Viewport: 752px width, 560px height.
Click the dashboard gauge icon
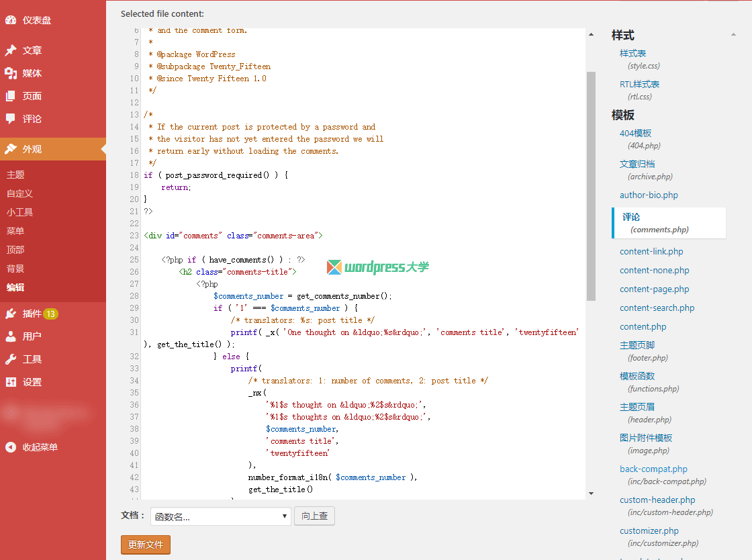(x=11, y=20)
